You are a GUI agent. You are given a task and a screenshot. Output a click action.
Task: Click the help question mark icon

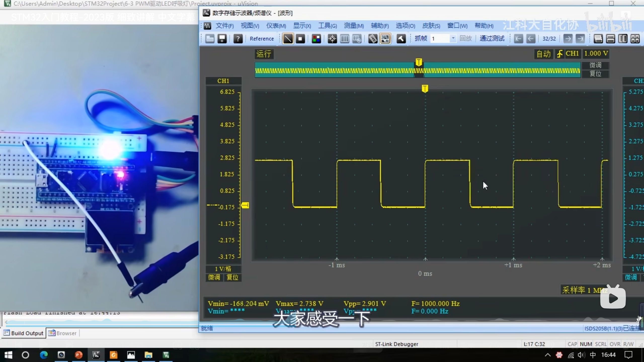click(238, 39)
